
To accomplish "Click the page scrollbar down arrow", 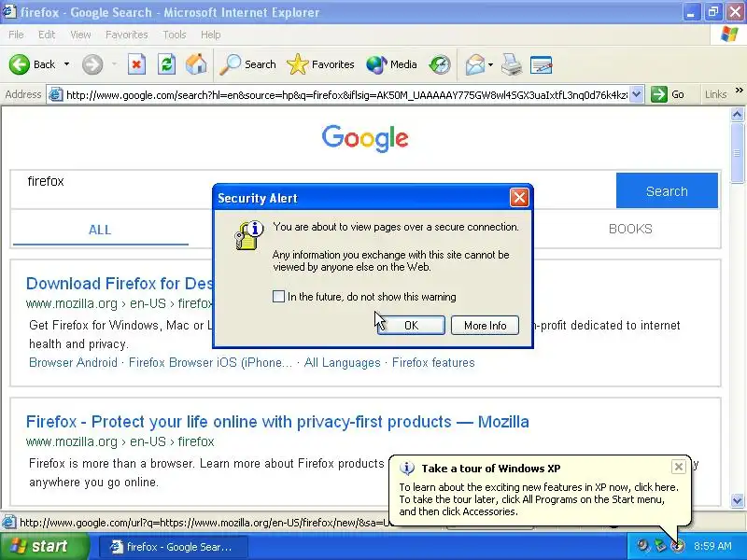I will (737, 500).
